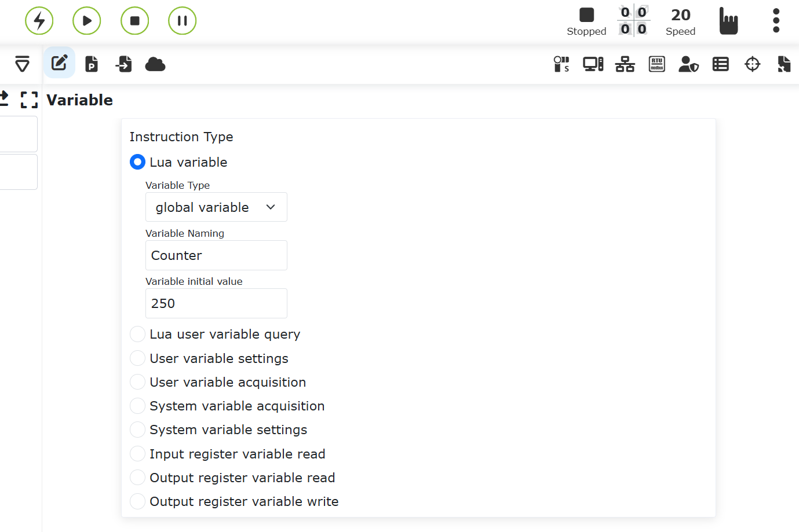Click the lightning bolt start icon
This screenshot has width=799, height=532.
(39, 21)
